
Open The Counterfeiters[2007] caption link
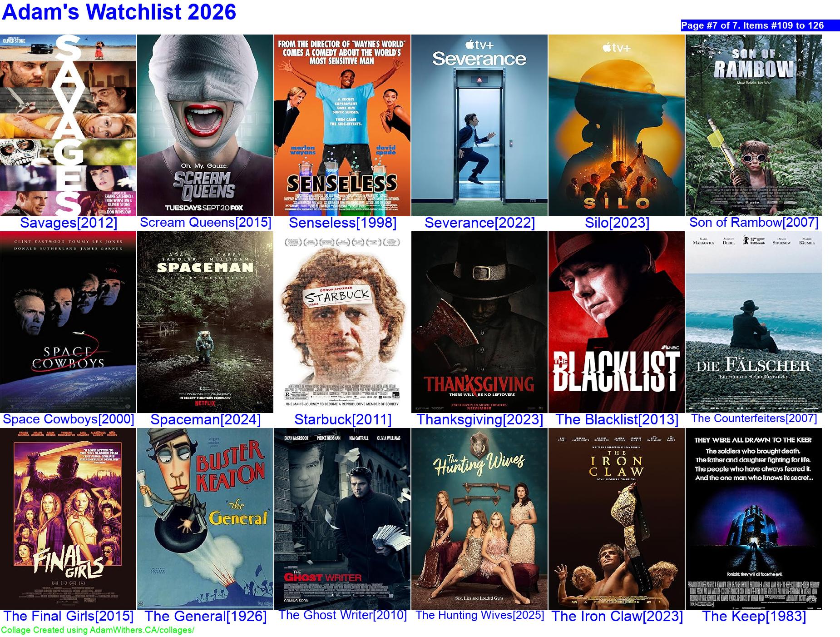click(x=754, y=418)
